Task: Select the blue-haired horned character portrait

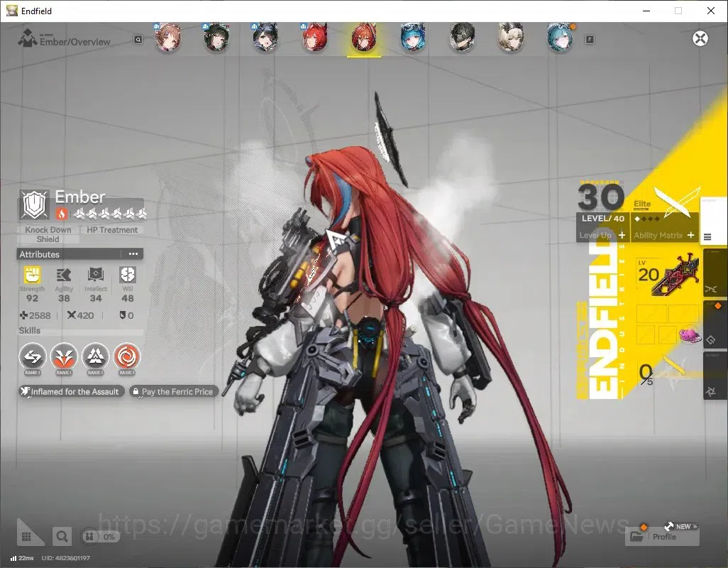Action: point(413,38)
